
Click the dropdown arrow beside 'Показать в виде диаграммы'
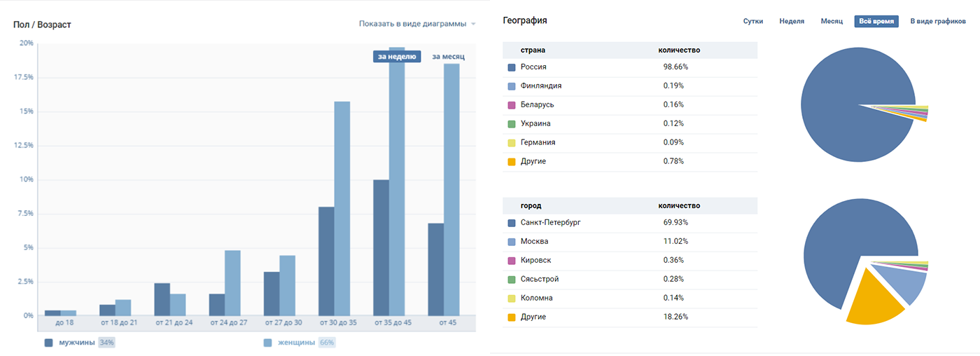click(474, 25)
